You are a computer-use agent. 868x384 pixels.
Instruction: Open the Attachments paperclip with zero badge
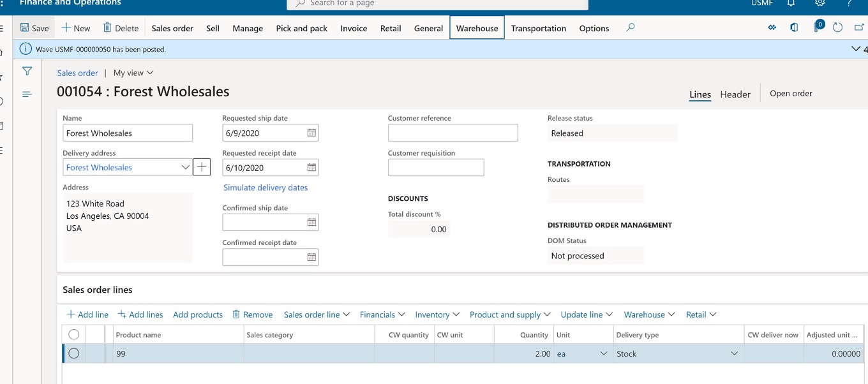point(817,27)
